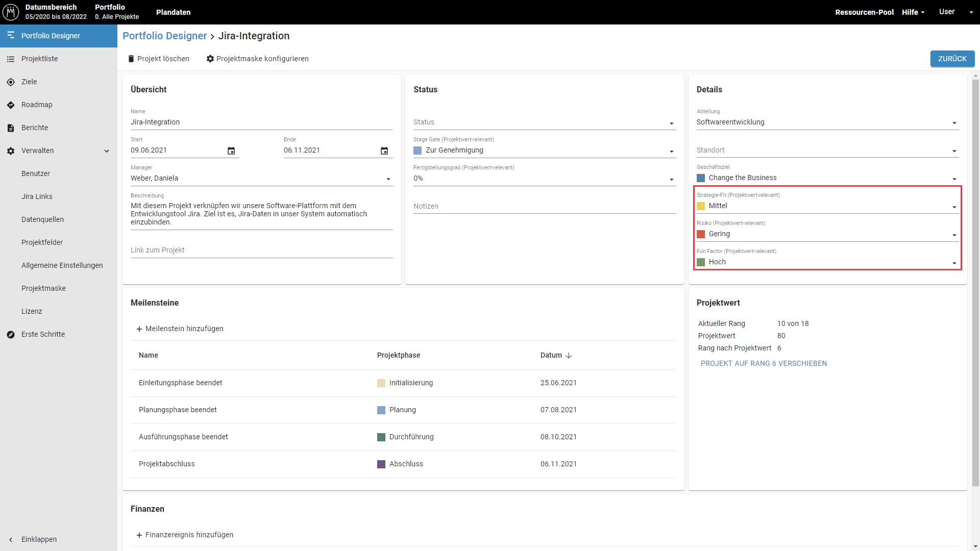Select the Projektabschluss milestone row

pos(403,464)
